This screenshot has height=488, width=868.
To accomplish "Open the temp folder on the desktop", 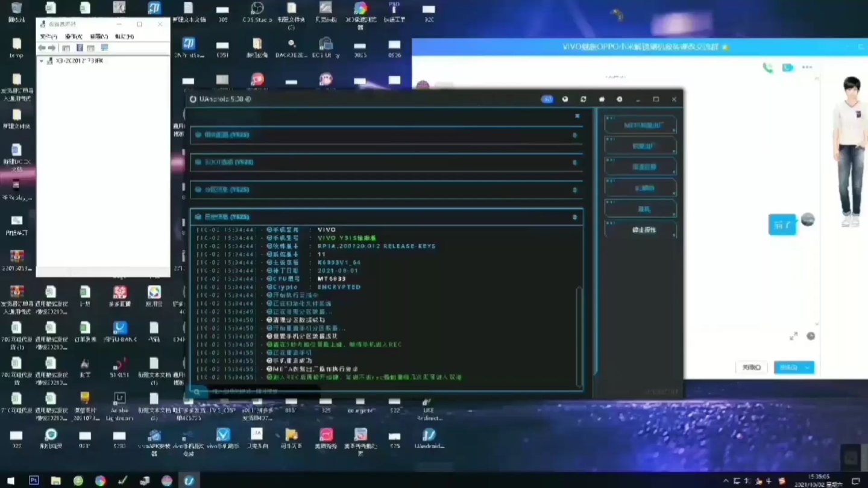I will point(16,47).
